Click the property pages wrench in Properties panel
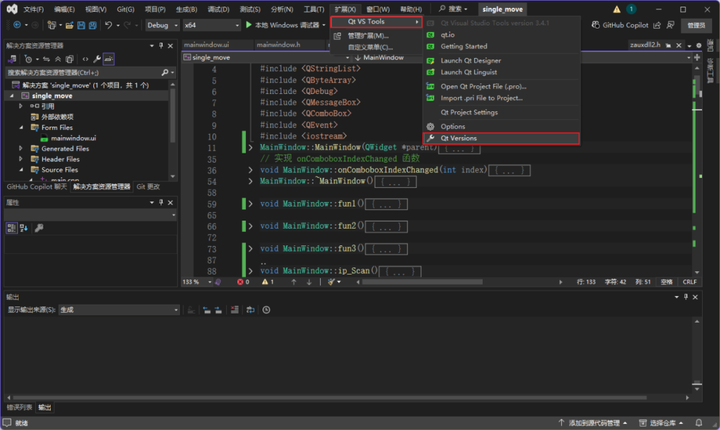 39,228
